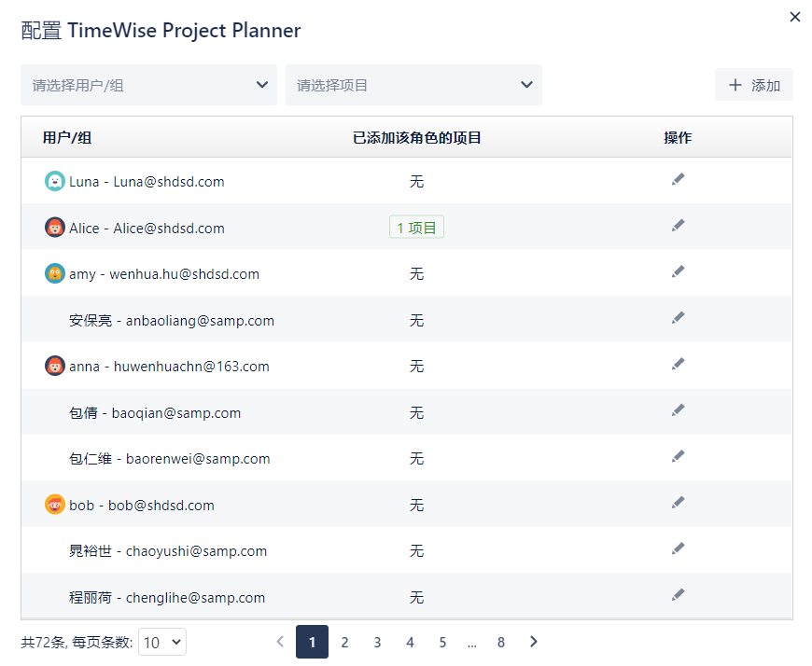Open the page size selector showing 10
The width and height of the screenshot is (812, 666).
(162, 642)
